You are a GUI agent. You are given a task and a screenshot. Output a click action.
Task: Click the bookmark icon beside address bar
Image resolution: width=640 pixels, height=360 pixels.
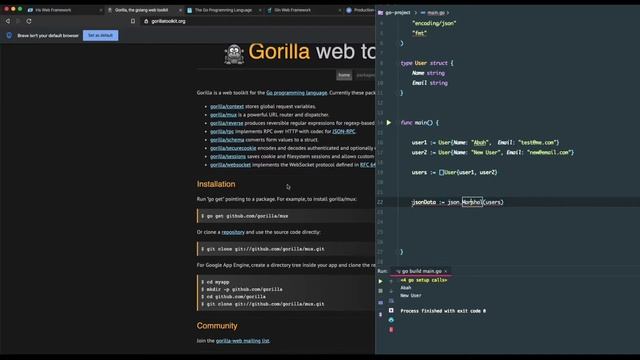(x=133, y=21)
